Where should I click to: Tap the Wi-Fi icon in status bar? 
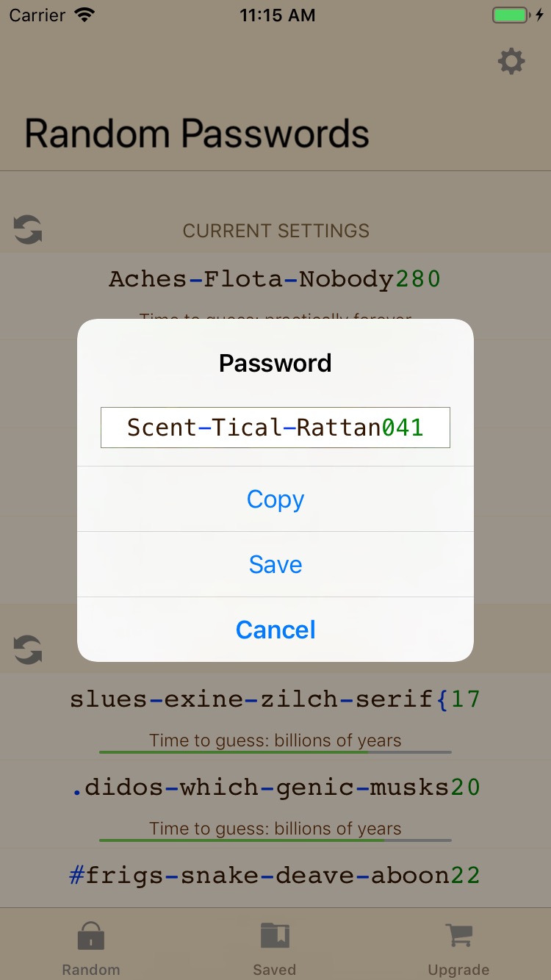click(85, 15)
